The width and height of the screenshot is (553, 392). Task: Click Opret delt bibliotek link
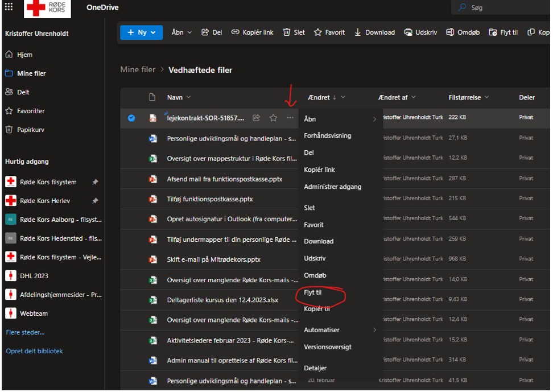34,351
